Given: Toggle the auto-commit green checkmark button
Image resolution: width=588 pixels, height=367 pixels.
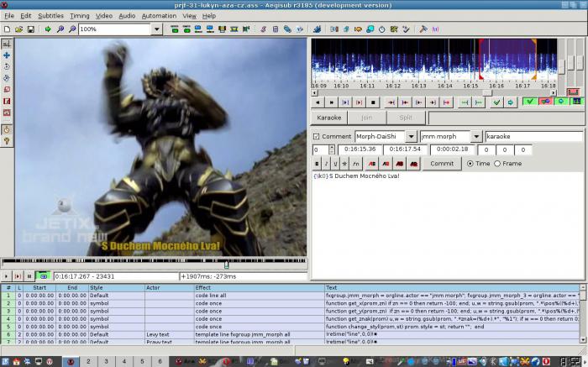Looking at the screenshot, I should [x=530, y=102].
